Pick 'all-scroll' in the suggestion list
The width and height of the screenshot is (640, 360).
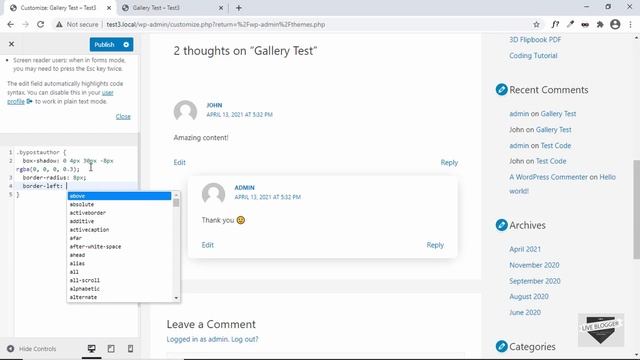[x=120, y=280]
